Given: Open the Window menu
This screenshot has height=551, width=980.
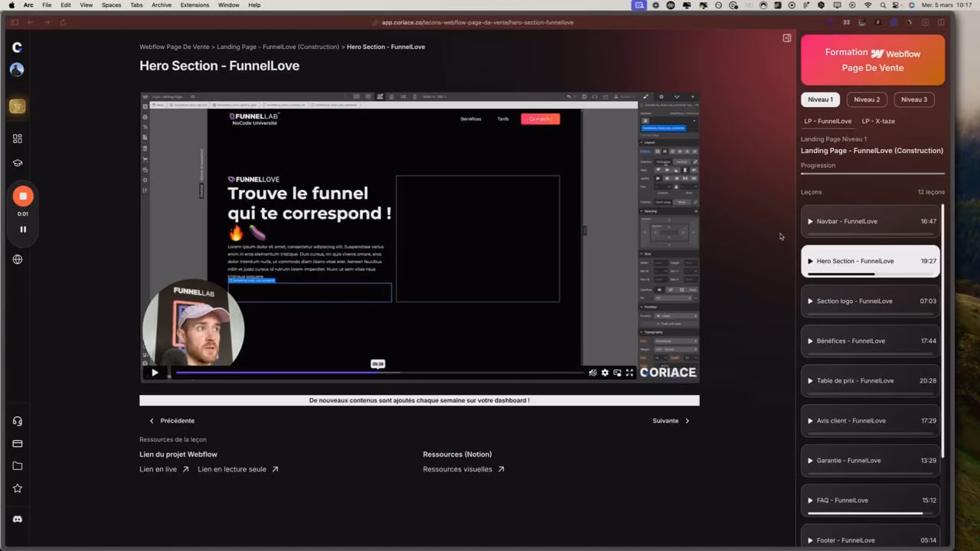Looking at the screenshot, I should (x=228, y=5).
